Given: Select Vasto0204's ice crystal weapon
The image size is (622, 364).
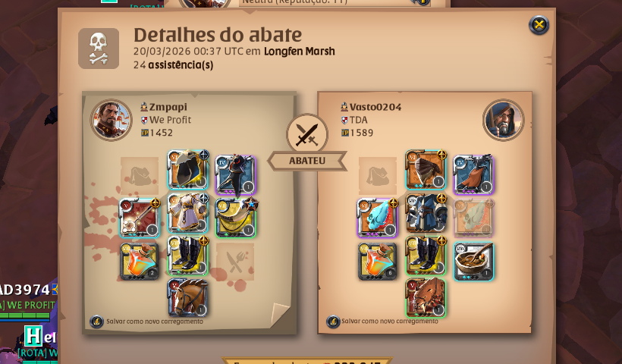Looking at the screenshot, I should pos(377,218).
